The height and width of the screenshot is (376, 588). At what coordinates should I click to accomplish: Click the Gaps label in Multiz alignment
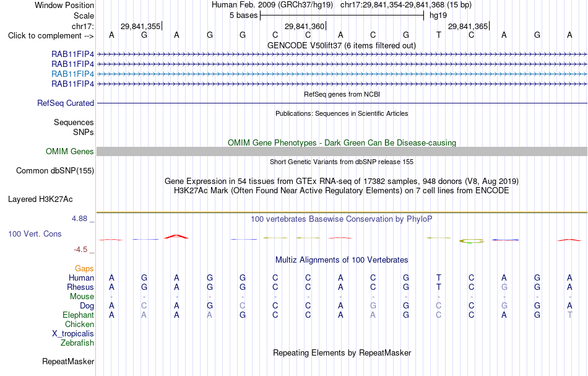84,269
